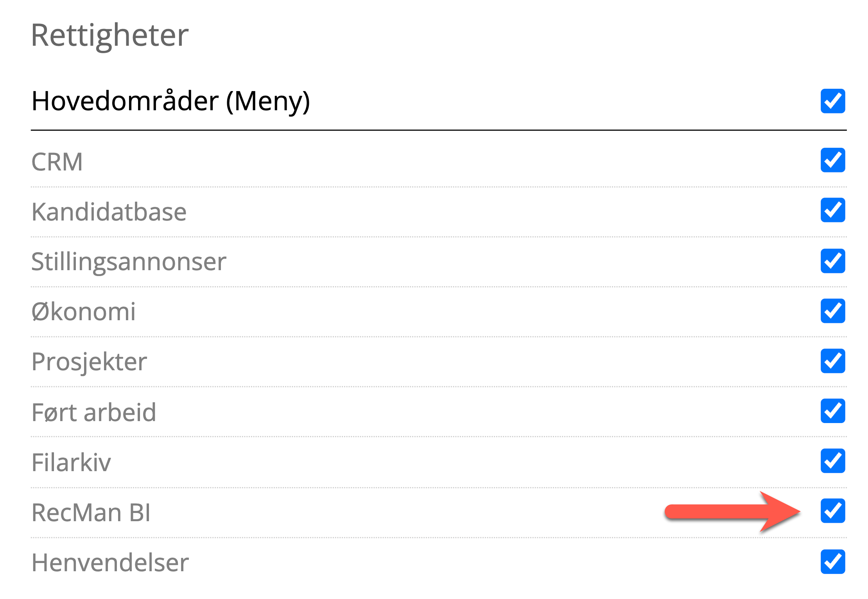Disable the Kandidatbase permission checkbox

click(x=833, y=210)
